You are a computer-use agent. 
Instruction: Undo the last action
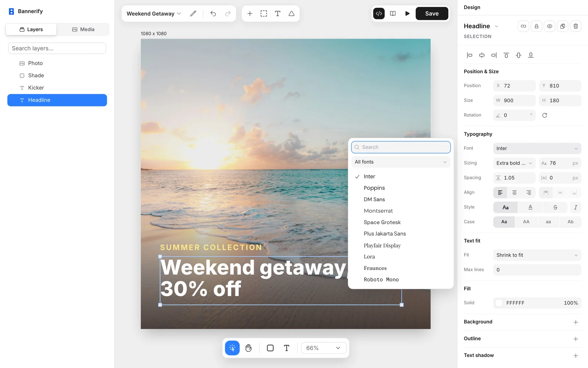tap(213, 14)
